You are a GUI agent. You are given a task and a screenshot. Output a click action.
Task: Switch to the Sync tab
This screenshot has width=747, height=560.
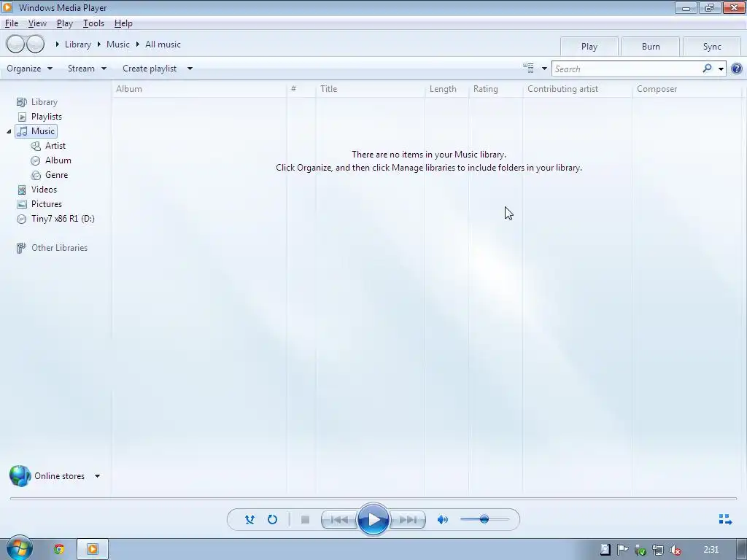[x=712, y=47]
